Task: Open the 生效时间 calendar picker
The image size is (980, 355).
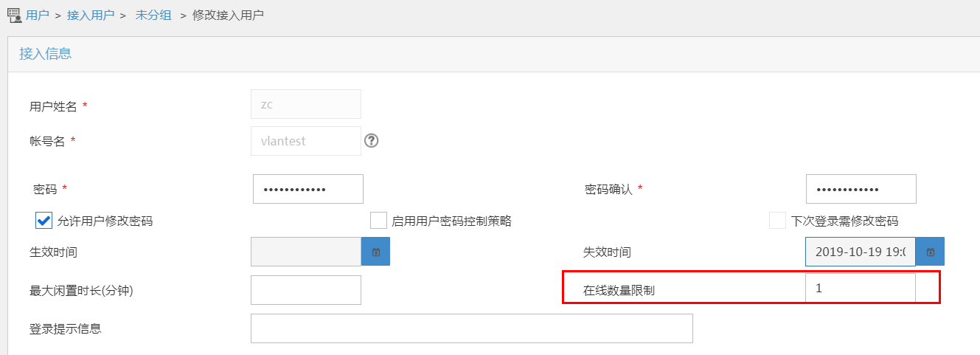Action: (x=375, y=252)
